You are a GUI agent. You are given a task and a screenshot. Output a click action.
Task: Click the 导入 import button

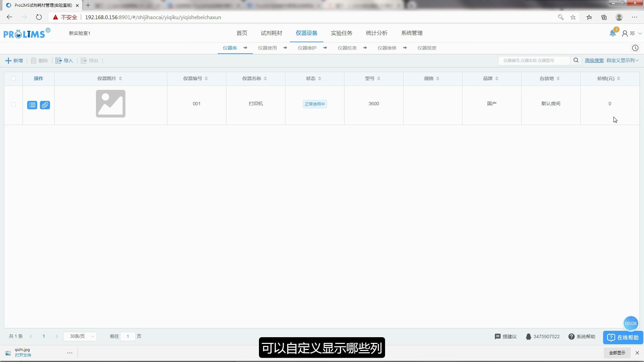pos(64,61)
